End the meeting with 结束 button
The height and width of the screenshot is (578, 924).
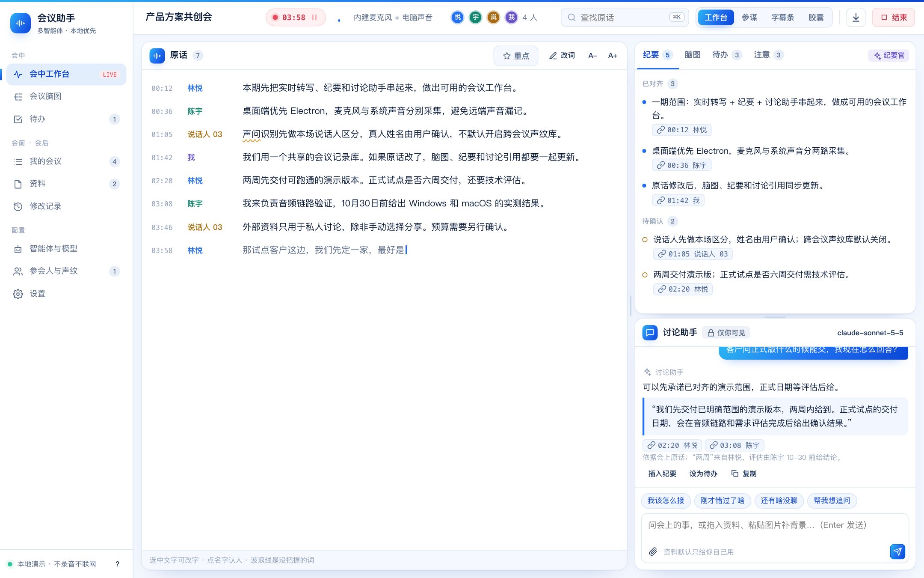[894, 18]
